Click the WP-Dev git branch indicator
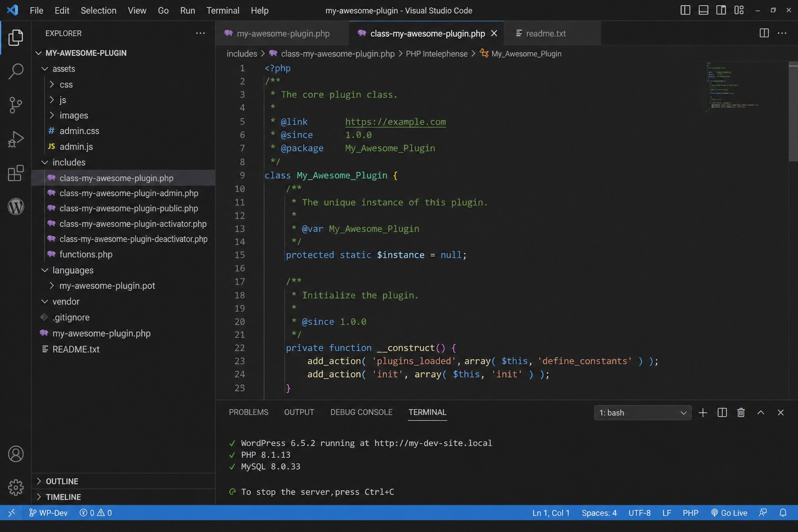Viewport: 798px width, 532px height. [48, 513]
